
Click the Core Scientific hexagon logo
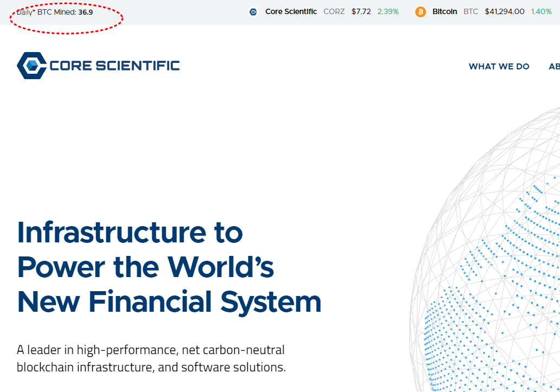coord(31,66)
